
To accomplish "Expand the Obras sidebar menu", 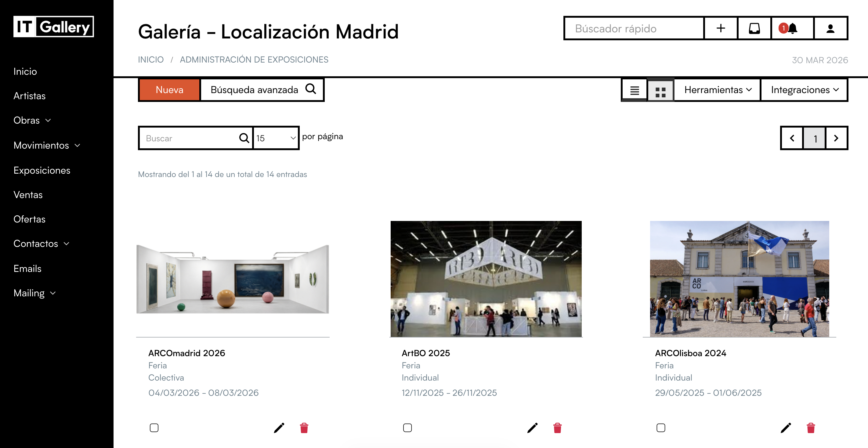I will click(x=32, y=120).
